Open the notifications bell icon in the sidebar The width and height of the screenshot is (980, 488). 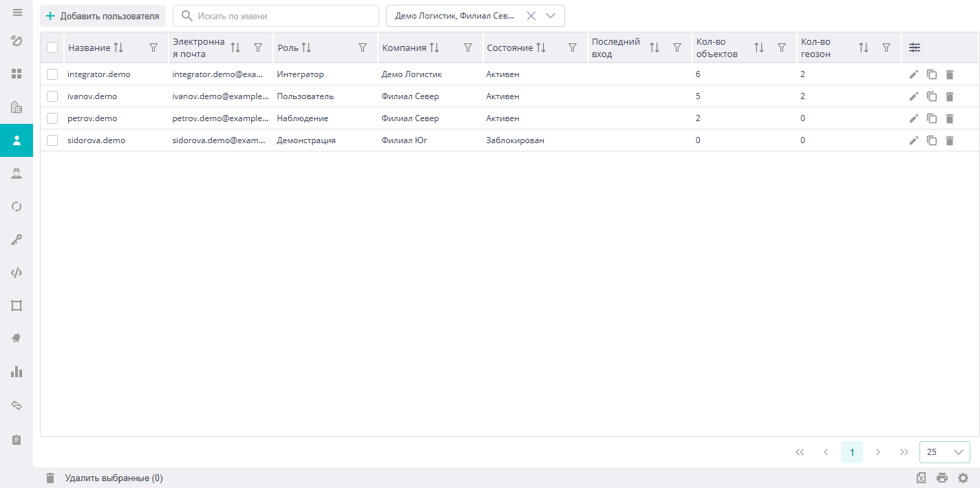(17, 339)
